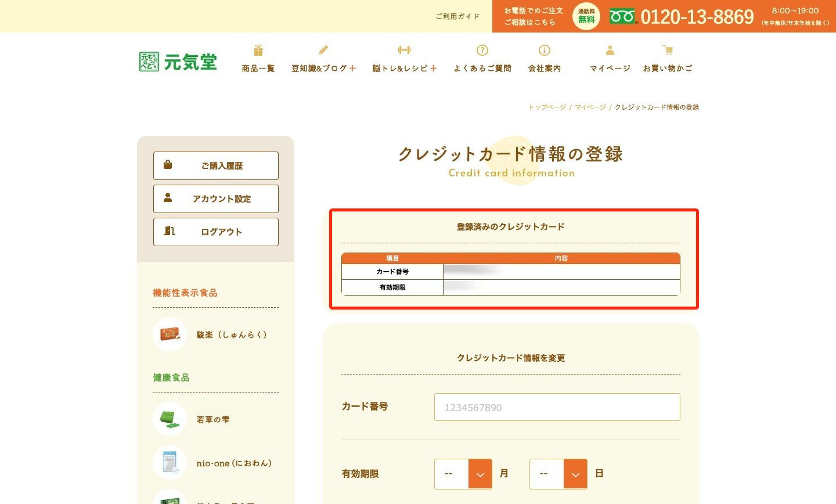Click the クレジットカード情報を変更 heading
Viewport: 836px width, 504px height.
coord(511,358)
